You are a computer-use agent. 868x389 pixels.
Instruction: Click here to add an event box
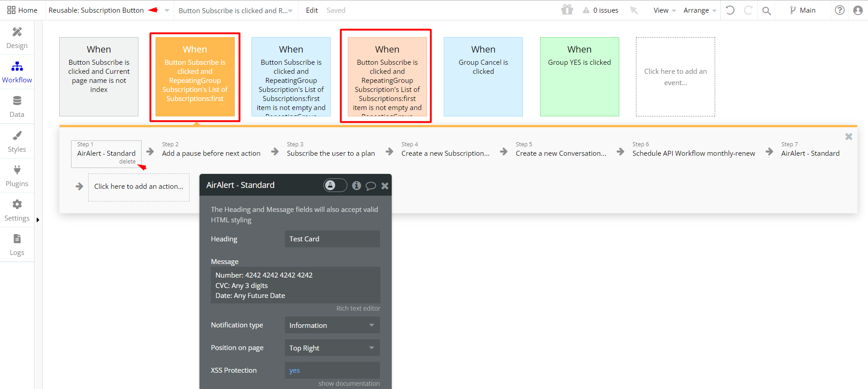(x=675, y=77)
